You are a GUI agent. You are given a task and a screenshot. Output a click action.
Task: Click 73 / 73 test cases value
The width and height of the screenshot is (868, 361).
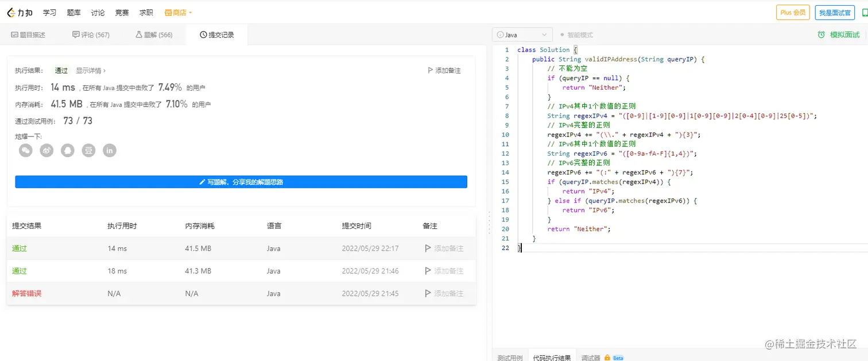77,121
